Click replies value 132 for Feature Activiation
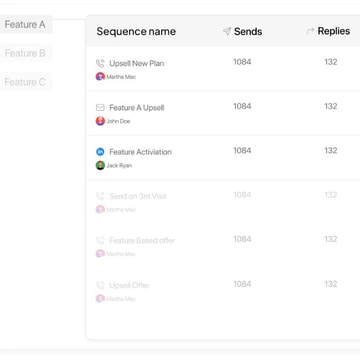The image size is (360, 360). point(331,151)
